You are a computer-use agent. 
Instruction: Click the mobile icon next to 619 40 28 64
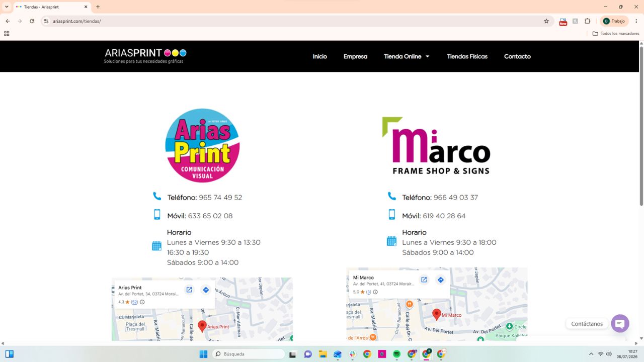(x=392, y=214)
